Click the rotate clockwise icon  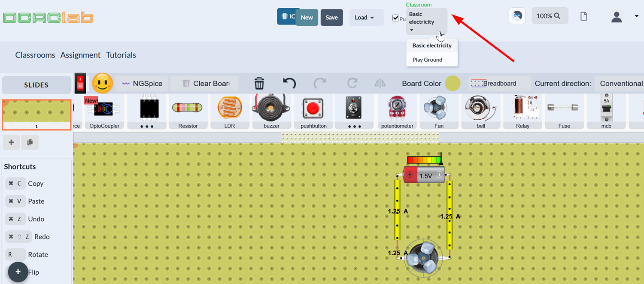click(352, 83)
